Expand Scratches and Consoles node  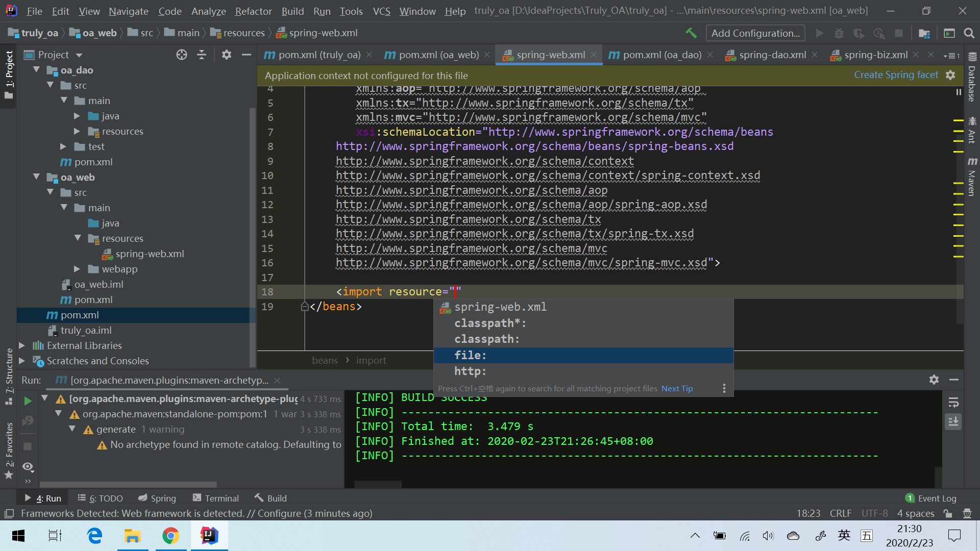pos(22,361)
